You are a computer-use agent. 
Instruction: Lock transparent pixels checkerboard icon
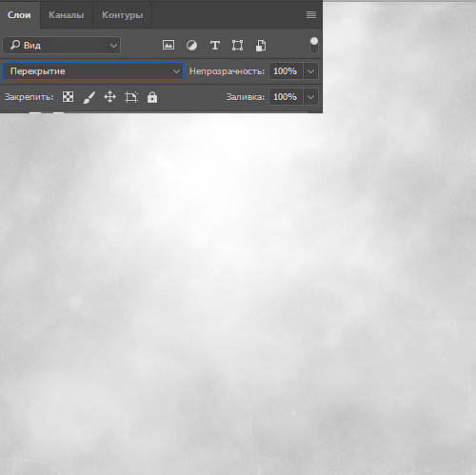point(68,97)
